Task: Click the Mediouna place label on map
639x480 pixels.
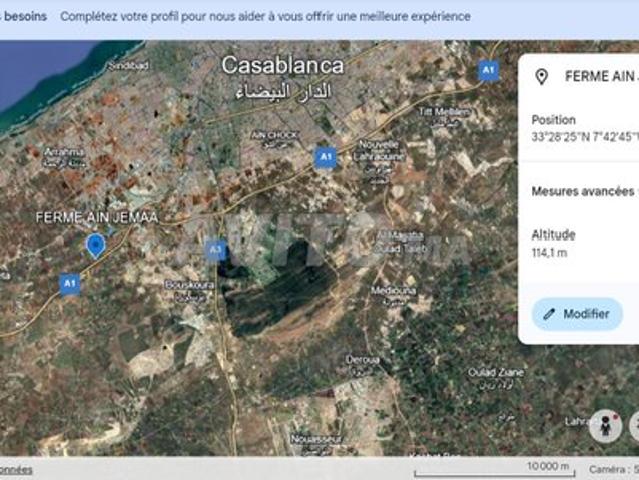Action: [393, 291]
